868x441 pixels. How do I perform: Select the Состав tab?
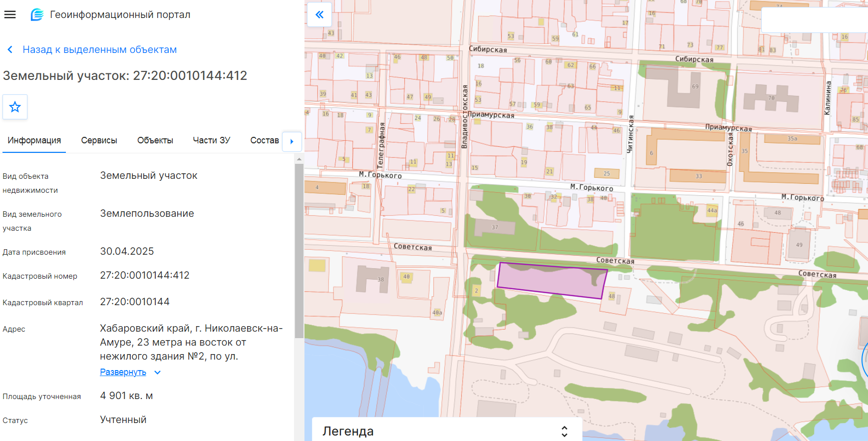pos(265,140)
